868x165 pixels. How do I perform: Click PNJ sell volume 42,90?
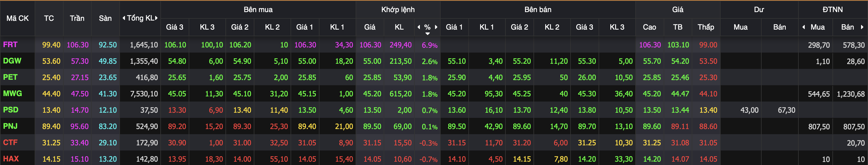(493, 126)
